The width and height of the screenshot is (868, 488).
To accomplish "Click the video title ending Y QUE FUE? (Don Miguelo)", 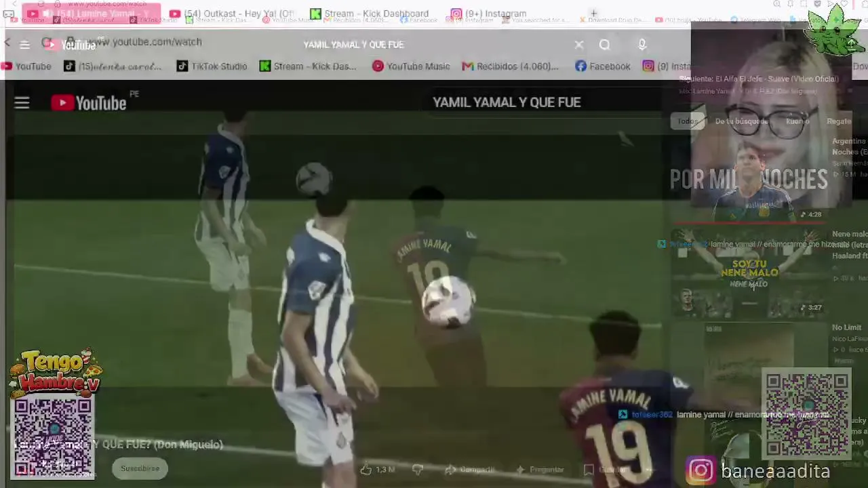I will click(119, 445).
